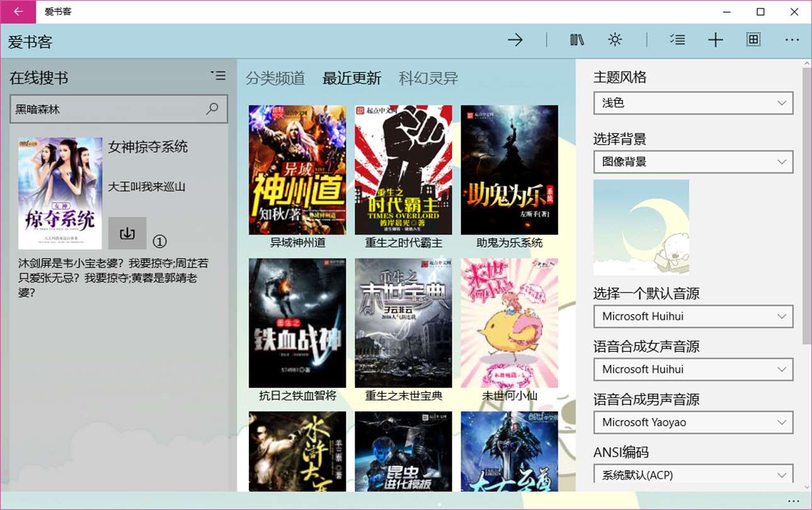Open the 昆虫进化模板 book cover
812x510 pixels.
(x=403, y=451)
